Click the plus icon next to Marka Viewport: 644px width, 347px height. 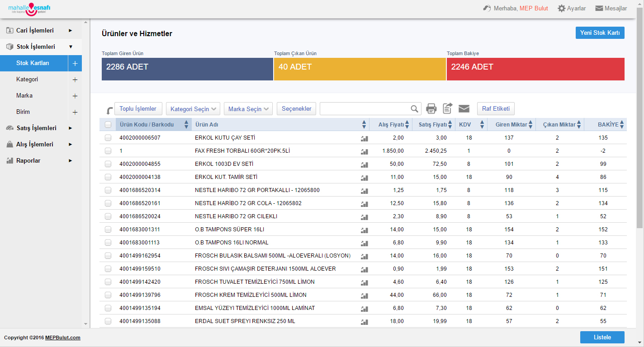(75, 96)
